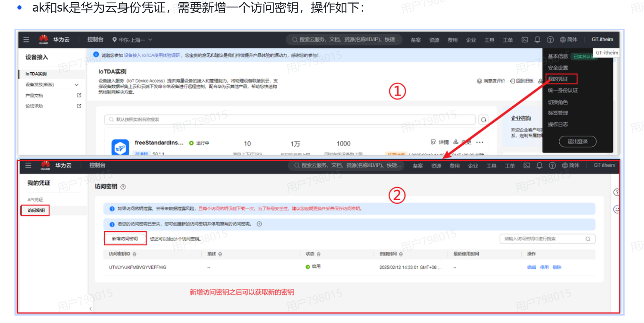The width and height of the screenshot is (644, 323).
Task: Click the freeStandardIns instance icon
Action: coord(120,147)
